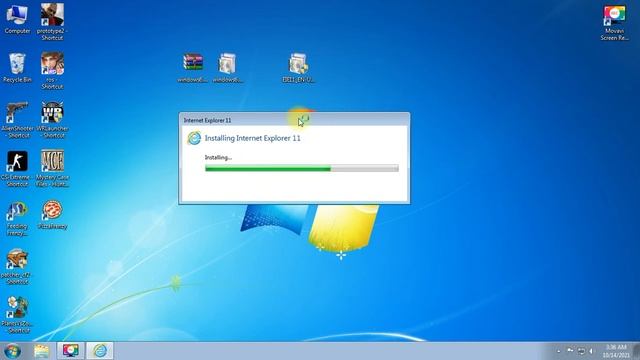
Task: Select the WinRAR archive windows6 icon
Action: pyautogui.click(x=193, y=68)
